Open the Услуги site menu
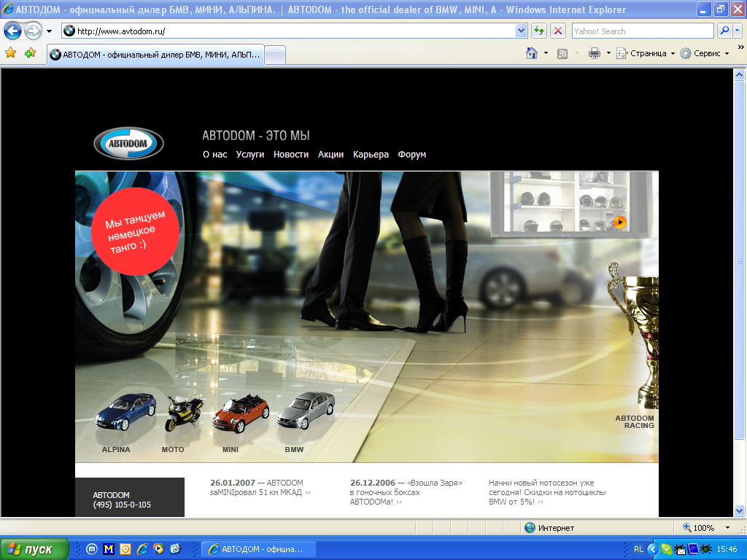This screenshot has height=560, width=747. coord(250,155)
